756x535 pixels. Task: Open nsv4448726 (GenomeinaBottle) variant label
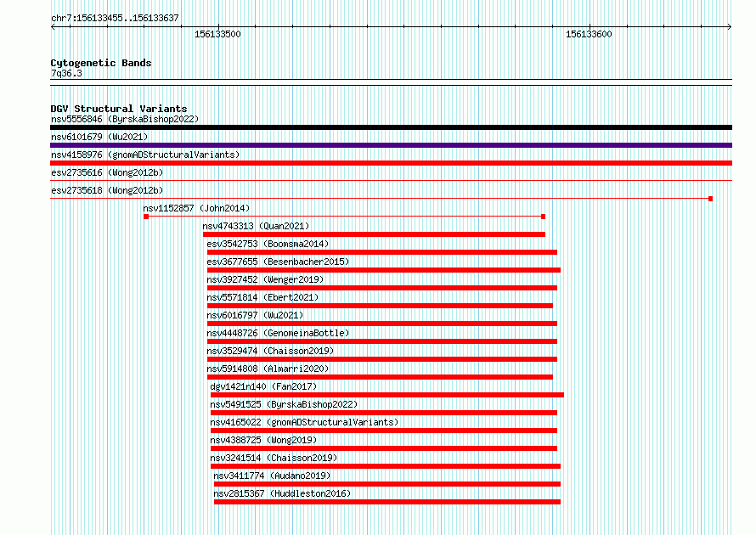click(278, 333)
